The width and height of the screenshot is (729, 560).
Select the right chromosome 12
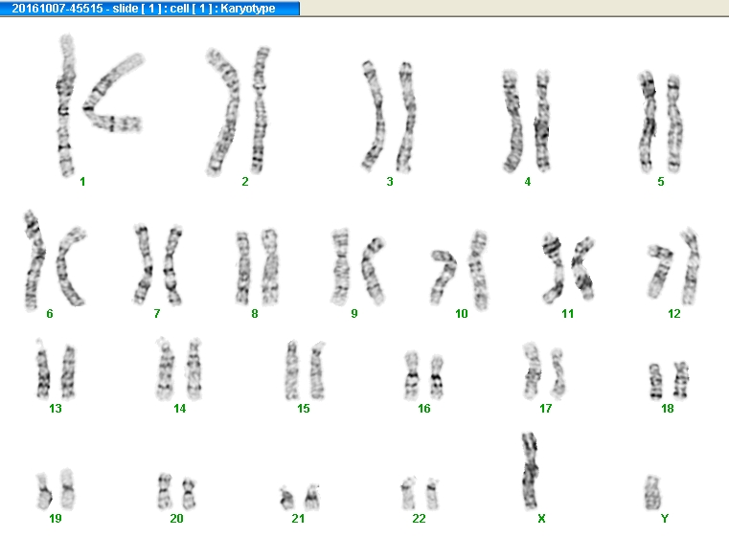pyautogui.click(x=691, y=267)
